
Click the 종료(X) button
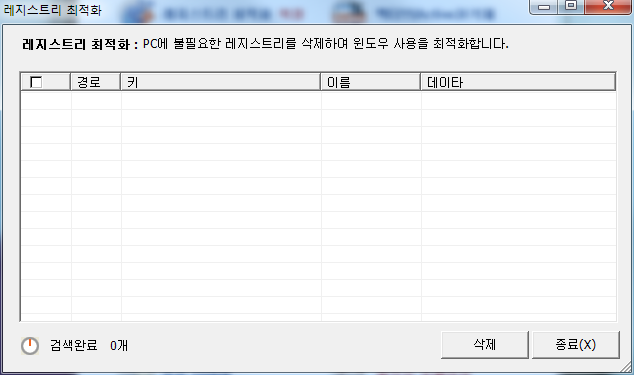576,345
